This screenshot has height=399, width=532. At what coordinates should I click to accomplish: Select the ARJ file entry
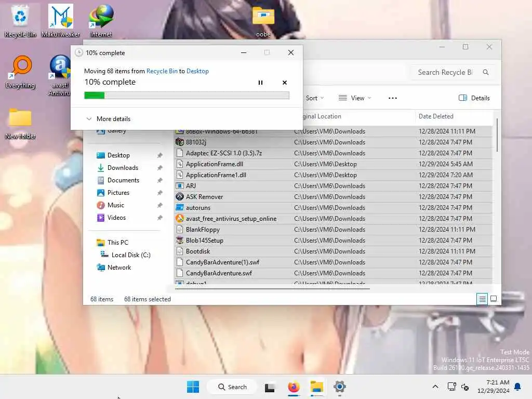[x=333, y=186]
